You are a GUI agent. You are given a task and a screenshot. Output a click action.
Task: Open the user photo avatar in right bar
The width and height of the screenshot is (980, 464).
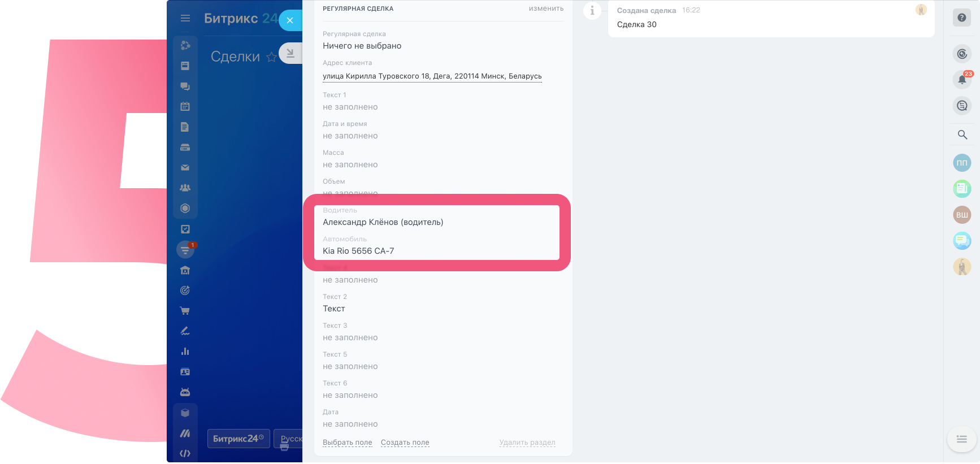pos(962,267)
